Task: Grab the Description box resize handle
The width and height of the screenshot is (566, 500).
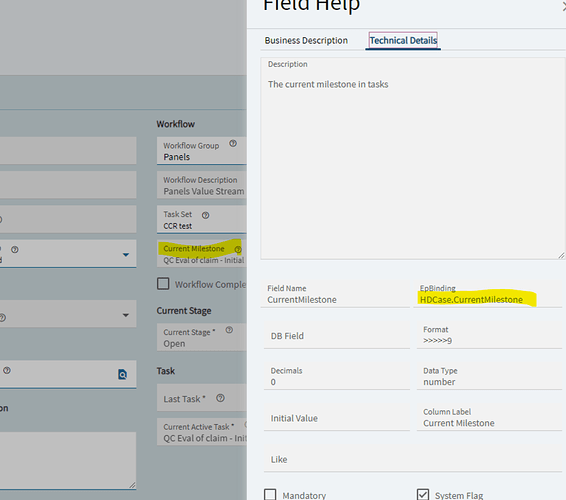Action: point(561,256)
